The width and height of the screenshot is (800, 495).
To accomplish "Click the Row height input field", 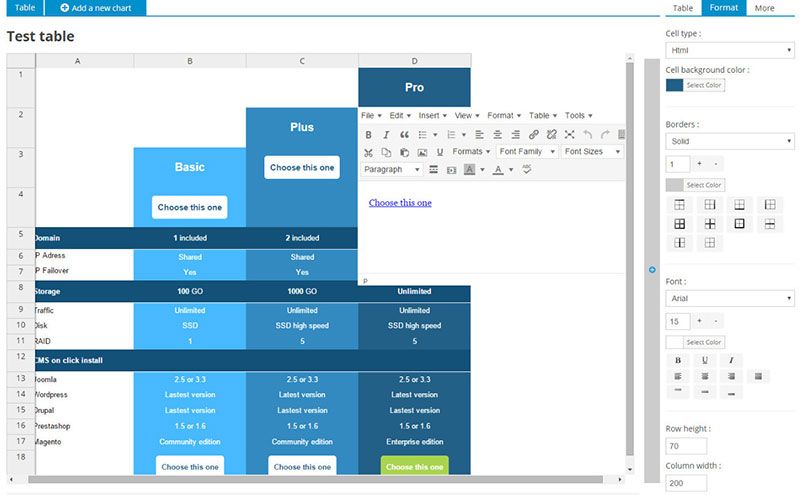I will coord(686,446).
